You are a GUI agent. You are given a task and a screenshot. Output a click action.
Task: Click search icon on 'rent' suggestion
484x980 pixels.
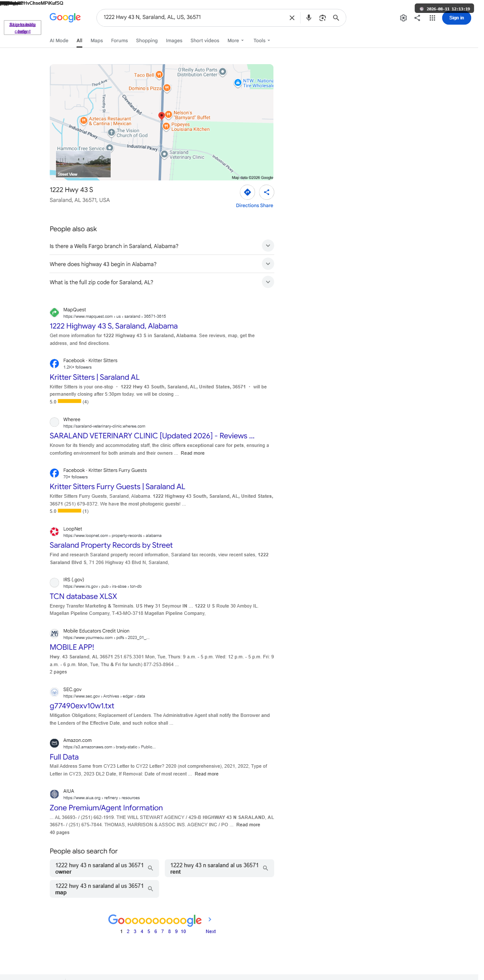pyautogui.click(x=265, y=868)
